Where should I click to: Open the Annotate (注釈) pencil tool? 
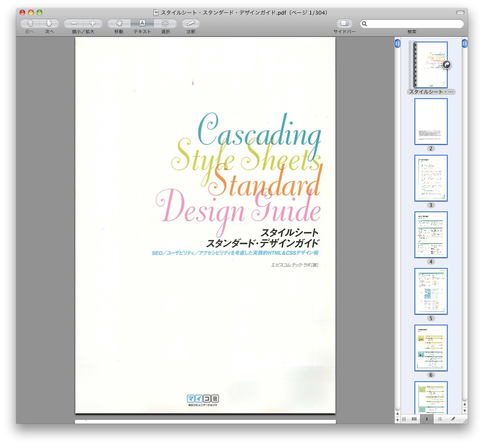click(191, 24)
